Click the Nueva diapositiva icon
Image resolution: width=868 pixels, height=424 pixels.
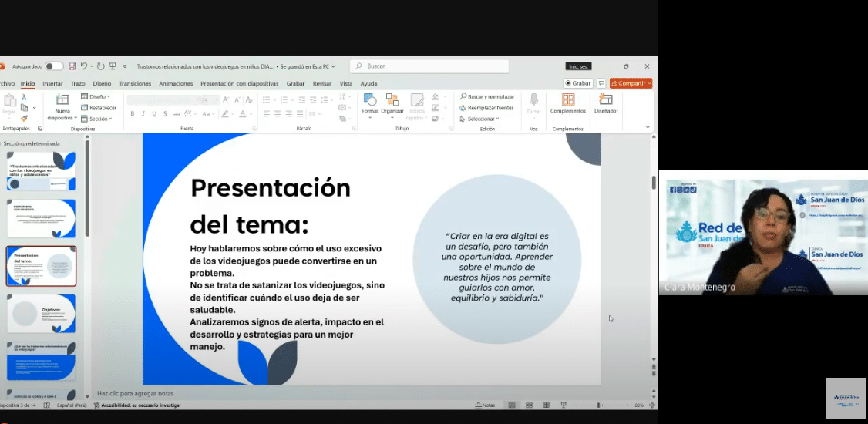coord(62,100)
